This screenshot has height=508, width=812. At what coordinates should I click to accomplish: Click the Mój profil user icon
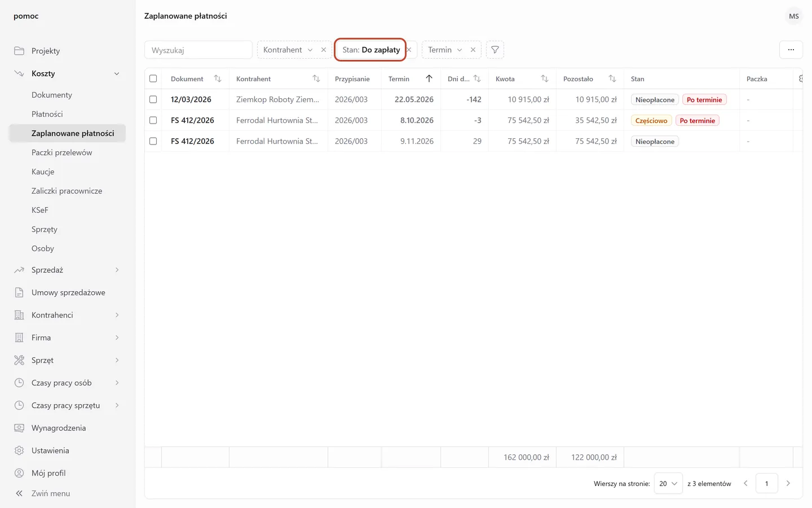click(19, 473)
